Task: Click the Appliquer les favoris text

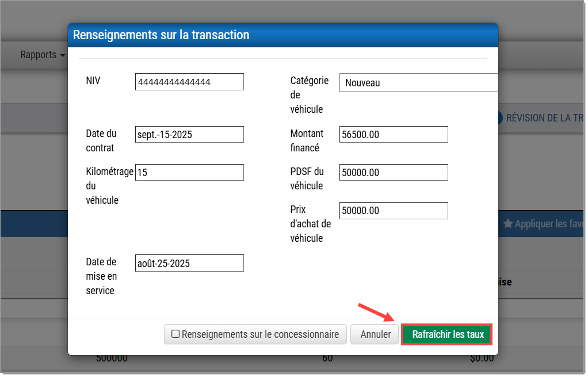Action: pos(549,224)
